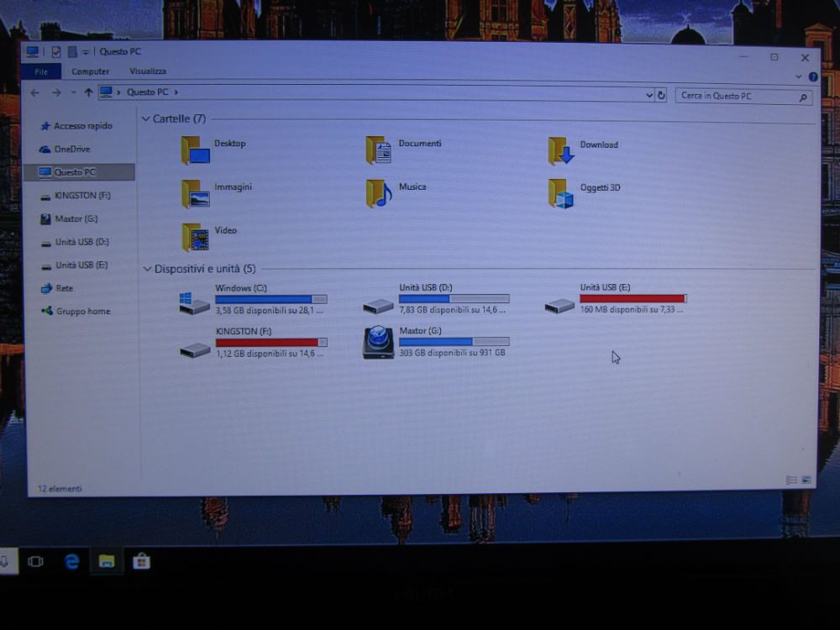Image resolution: width=840 pixels, height=630 pixels.
Task: Open the Oggetti 3D folder
Action: tap(561, 193)
